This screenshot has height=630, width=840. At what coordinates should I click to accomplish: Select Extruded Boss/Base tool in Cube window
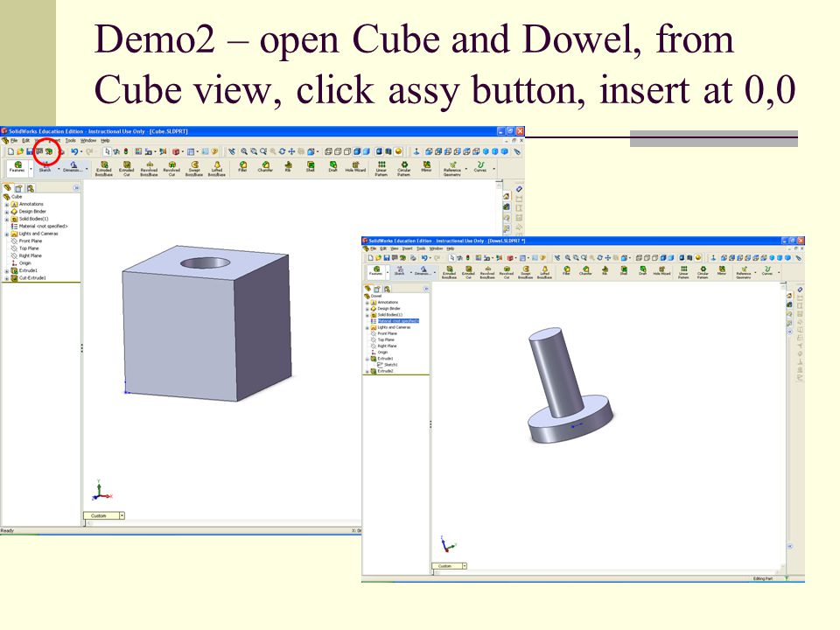(104, 168)
